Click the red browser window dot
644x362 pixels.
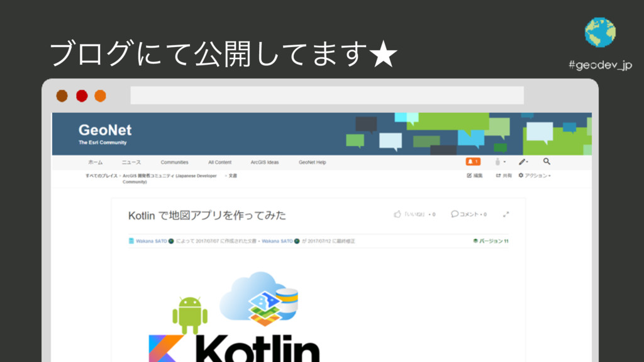tap(82, 96)
